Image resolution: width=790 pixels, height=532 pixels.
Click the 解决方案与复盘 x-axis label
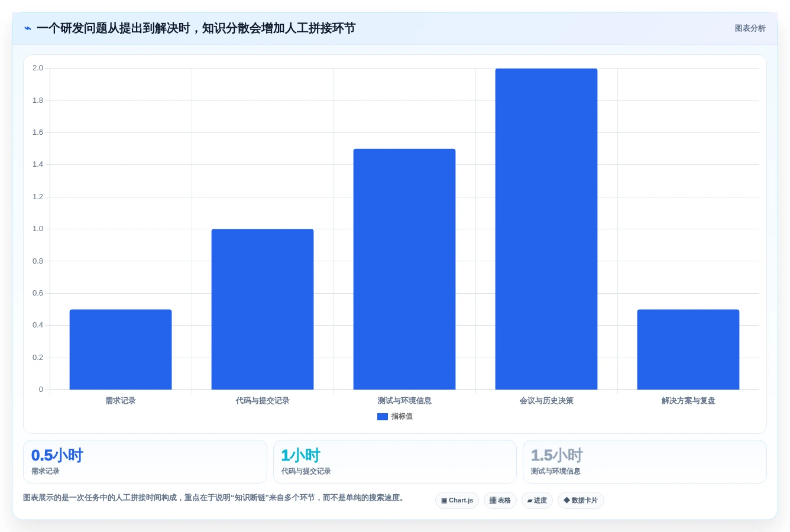(x=688, y=401)
